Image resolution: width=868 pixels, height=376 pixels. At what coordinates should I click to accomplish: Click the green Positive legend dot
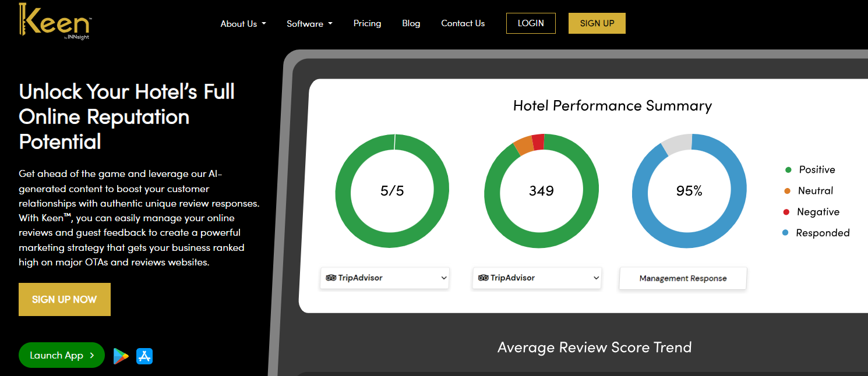coord(788,170)
